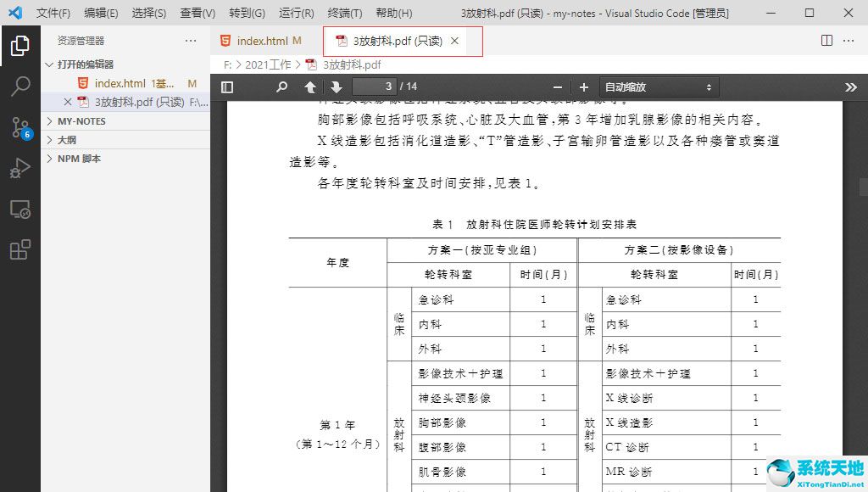Click the more actions ellipsis in 资源管理器
The height and width of the screenshot is (492, 868).
pyautogui.click(x=190, y=40)
